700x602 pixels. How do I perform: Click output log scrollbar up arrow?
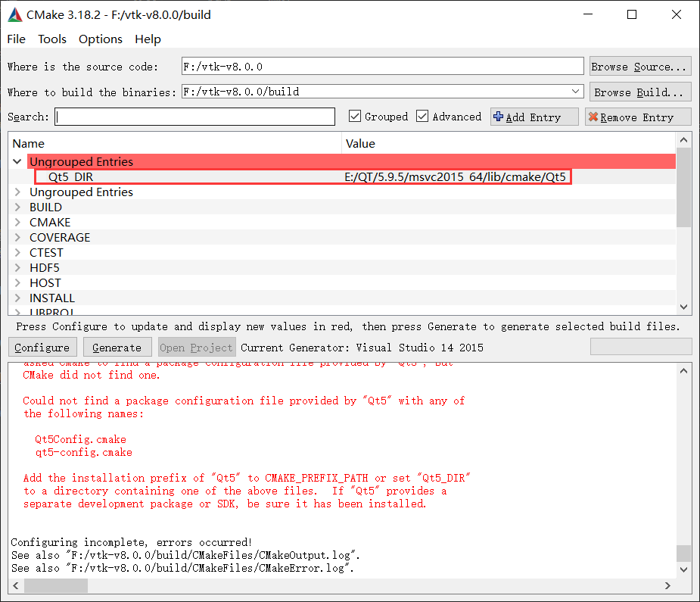pos(683,371)
